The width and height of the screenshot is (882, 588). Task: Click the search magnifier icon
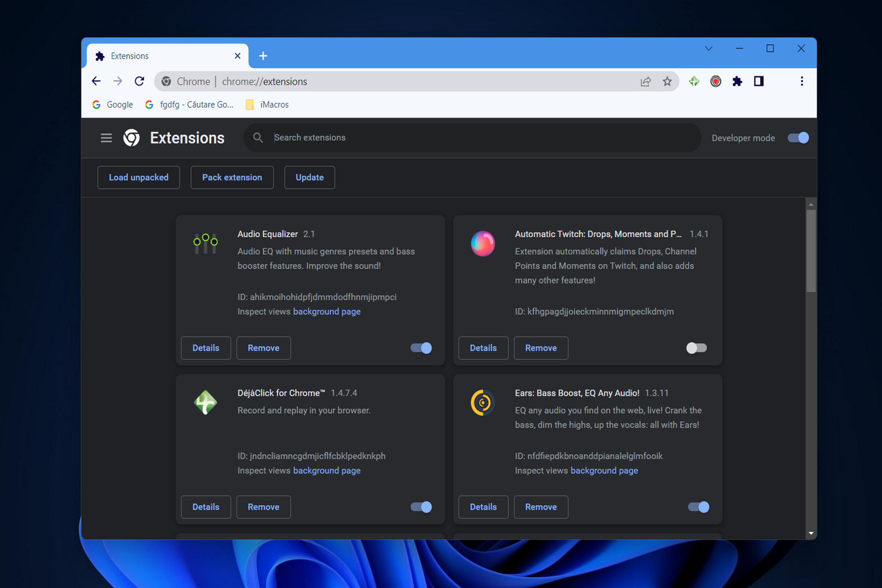pos(258,138)
